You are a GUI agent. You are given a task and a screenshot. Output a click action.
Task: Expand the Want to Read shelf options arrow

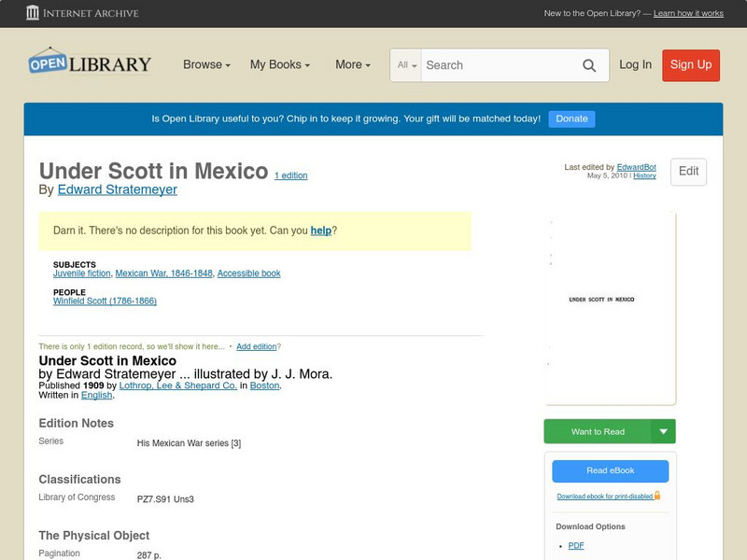(x=664, y=431)
